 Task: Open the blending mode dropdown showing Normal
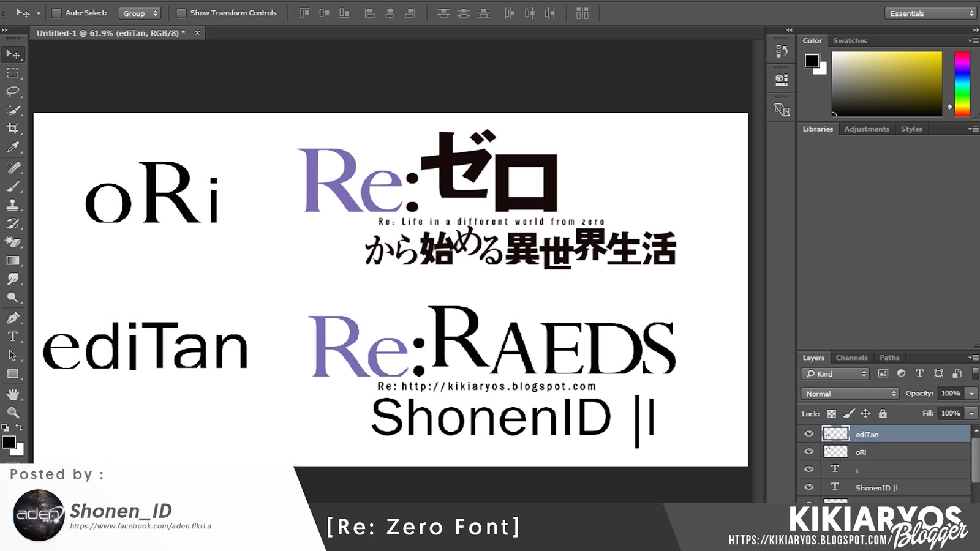tap(850, 394)
